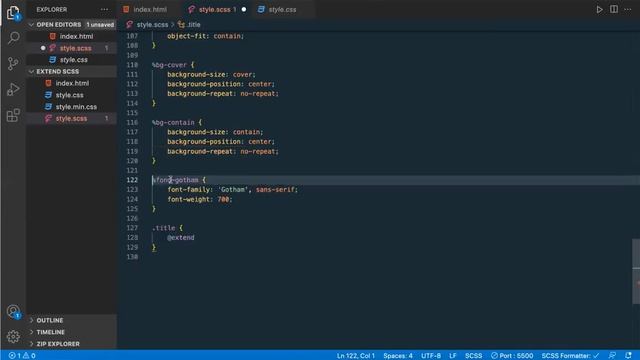Click the 1 unsaved badge in Open Editors
640x360 pixels.
(x=100, y=25)
